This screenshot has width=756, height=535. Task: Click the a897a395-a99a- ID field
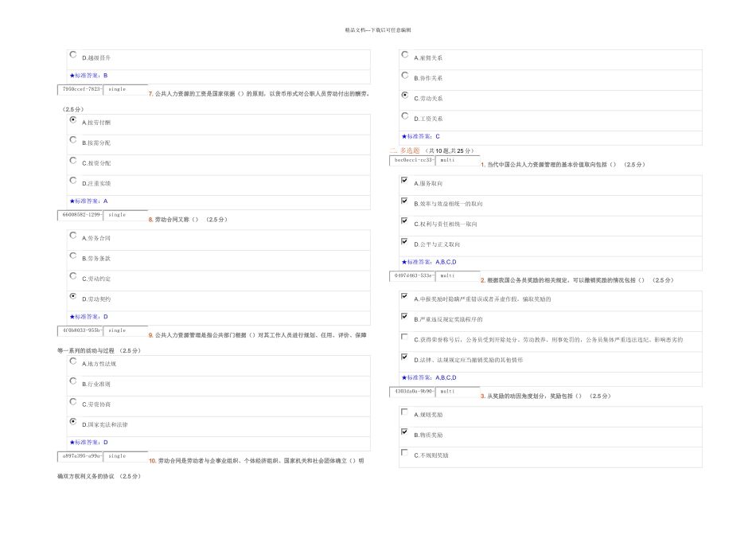tap(80, 456)
